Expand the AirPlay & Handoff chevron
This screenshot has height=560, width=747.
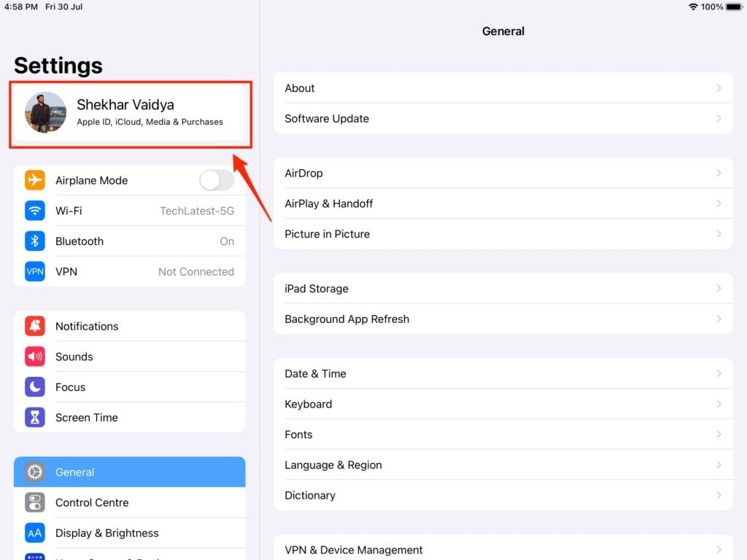coord(719,203)
